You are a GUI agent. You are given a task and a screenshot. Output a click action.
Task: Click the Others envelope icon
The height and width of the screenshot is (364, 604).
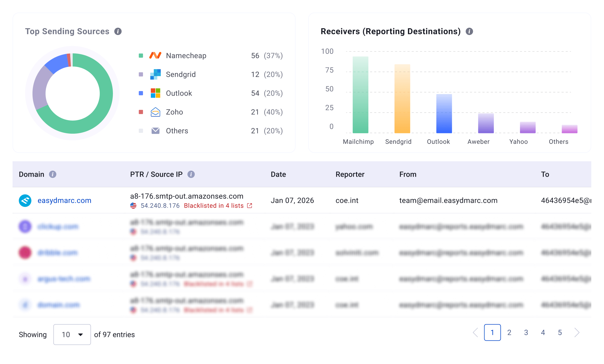pos(155,131)
